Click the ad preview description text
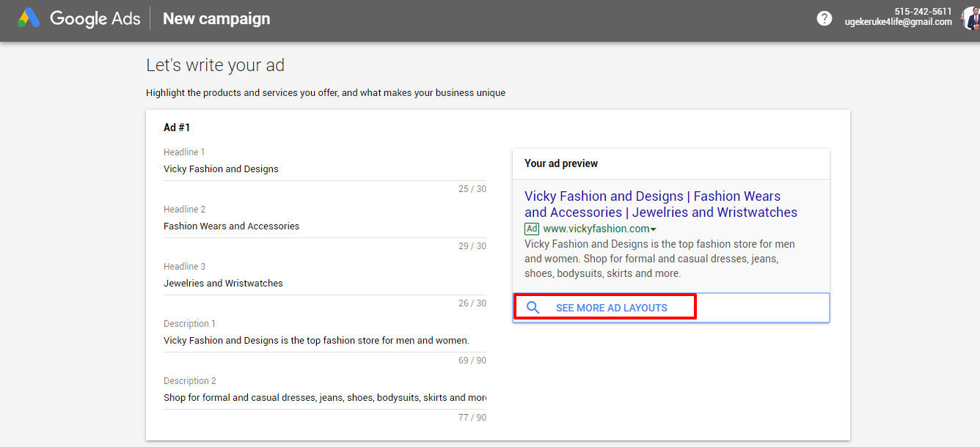The height and width of the screenshot is (447, 980). (659, 259)
